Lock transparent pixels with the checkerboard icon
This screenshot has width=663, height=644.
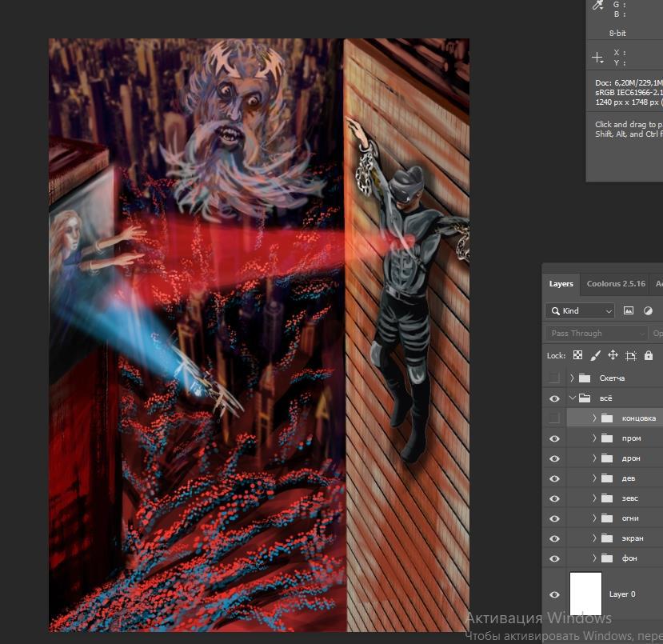[577, 355]
